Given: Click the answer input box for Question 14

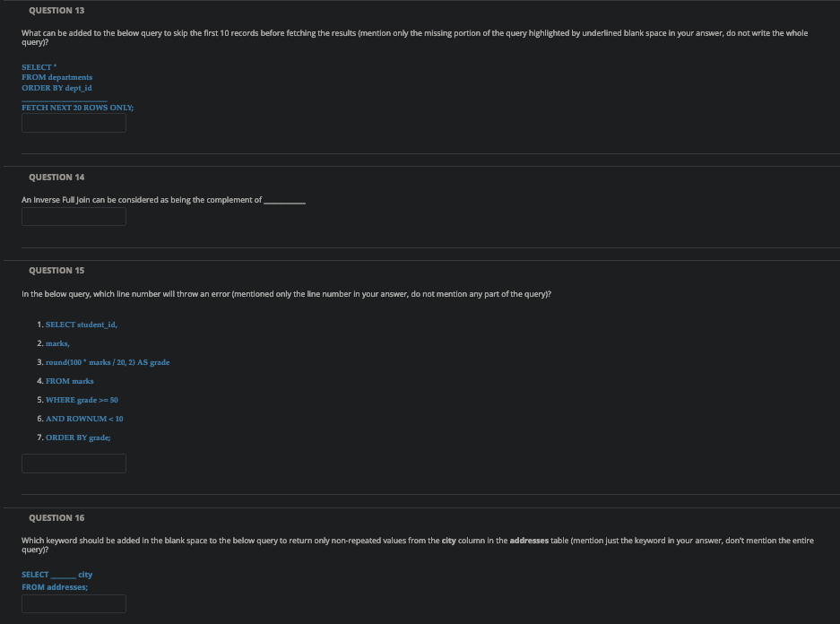Looking at the screenshot, I should tap(74, 216).
